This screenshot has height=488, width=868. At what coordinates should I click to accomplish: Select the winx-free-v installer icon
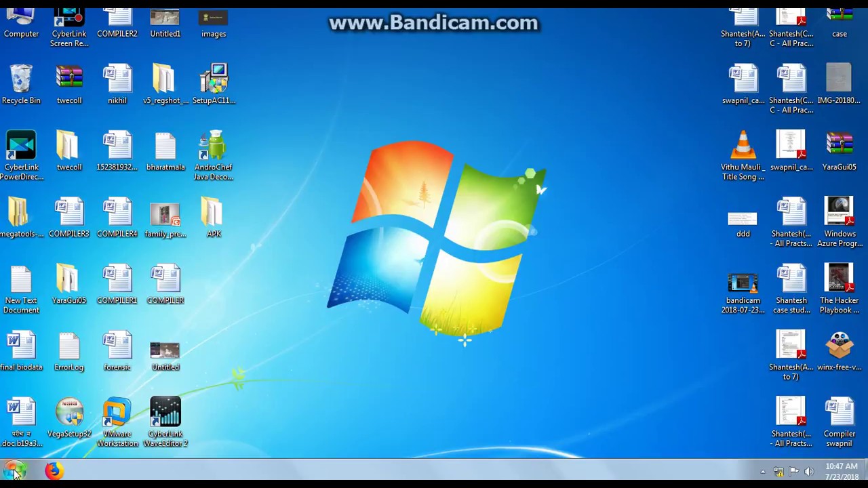tap(840, 350)
